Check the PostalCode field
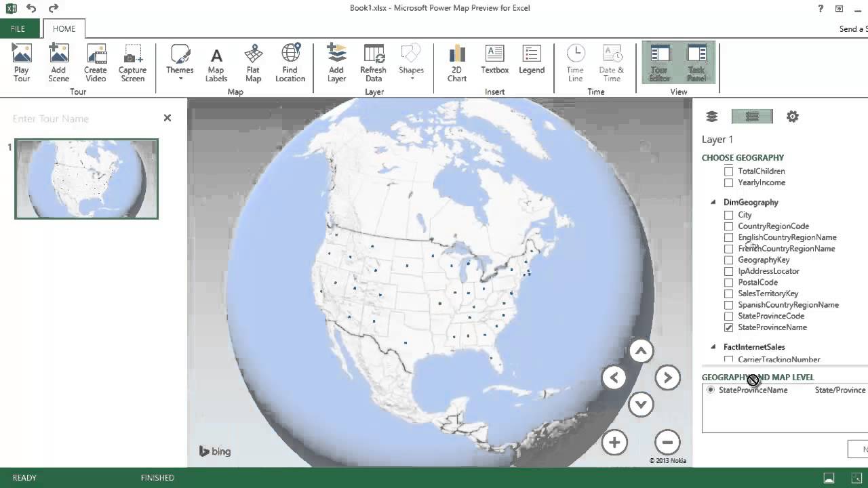868x488 pixels. (728, 283)
